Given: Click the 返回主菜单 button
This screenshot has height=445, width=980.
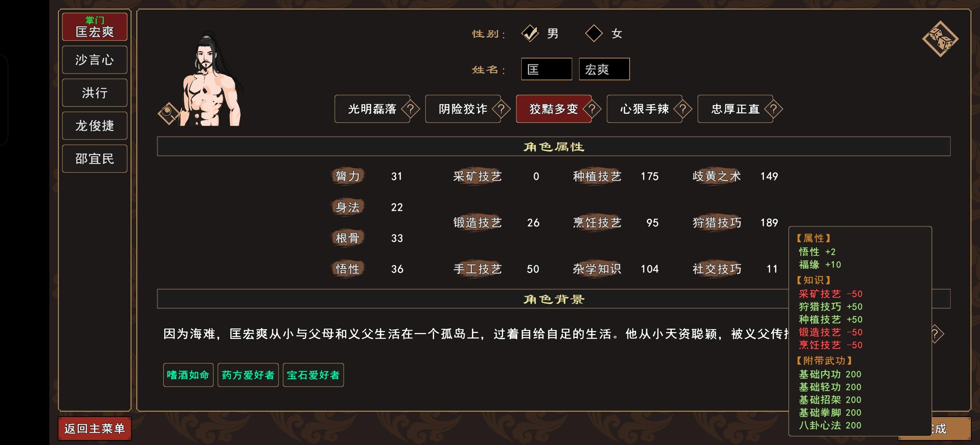Looking at the screenshot, I should pyautogui.click(x=94, y=429).
